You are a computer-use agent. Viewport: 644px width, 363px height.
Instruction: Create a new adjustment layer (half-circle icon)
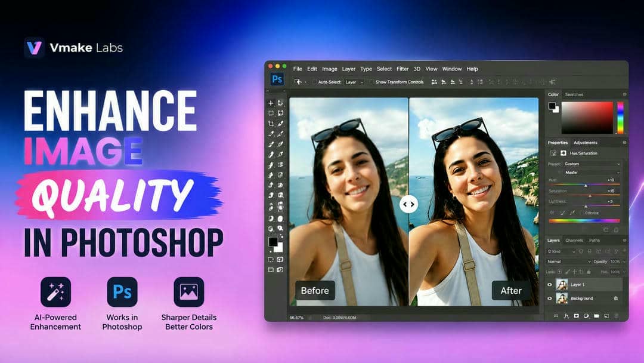click(x=586, y=316)
